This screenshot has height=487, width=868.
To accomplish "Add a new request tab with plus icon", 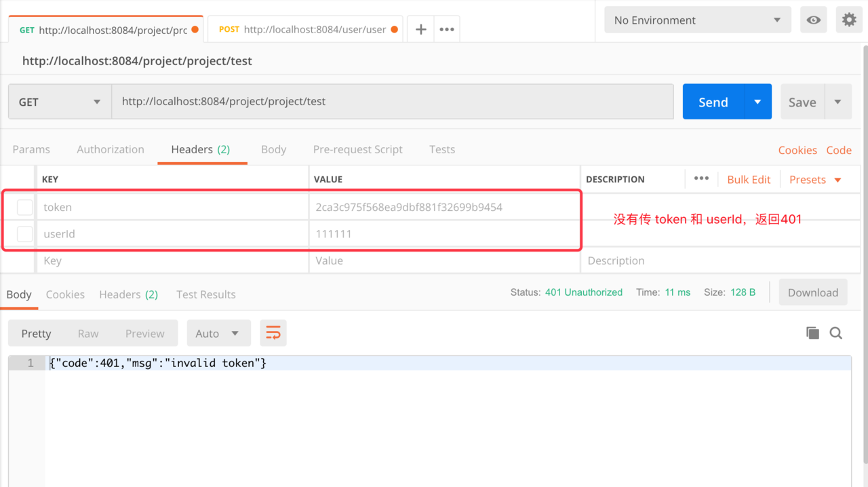I will click(420, 29).
